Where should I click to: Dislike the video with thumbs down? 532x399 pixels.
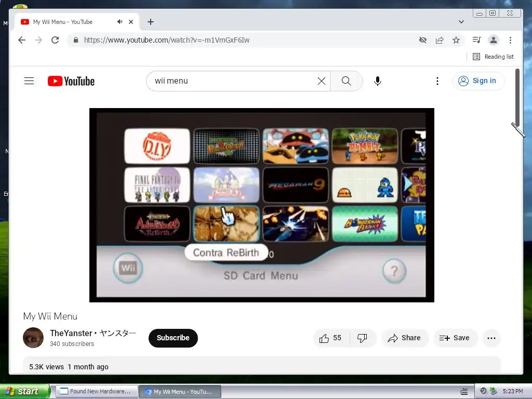[362, 338]
